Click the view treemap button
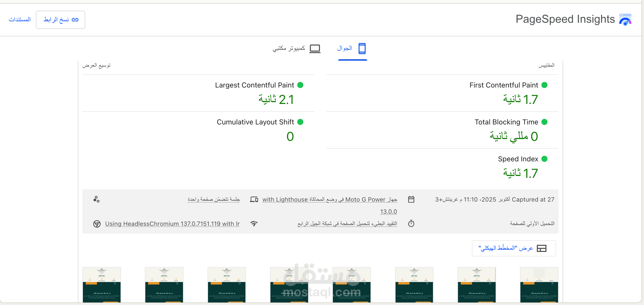Image resolution: width=644 pixels, height=305 pixels. tap(514, 248)
